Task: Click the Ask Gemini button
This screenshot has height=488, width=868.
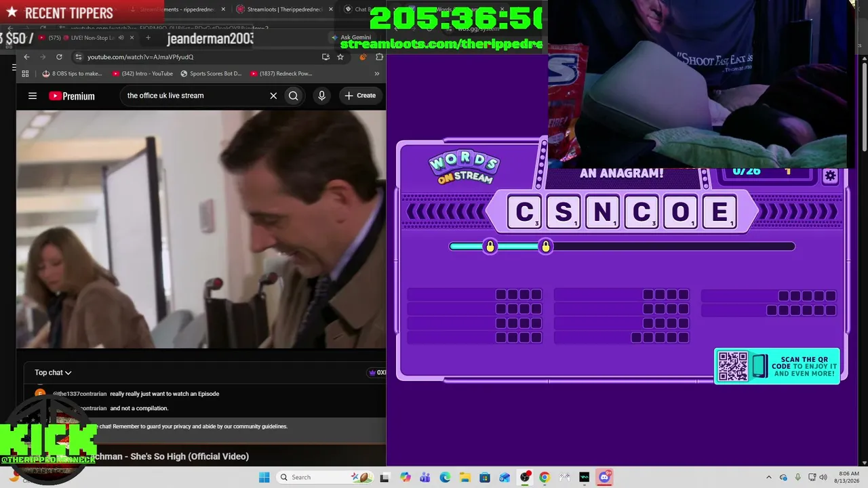Action: pos(351,37)
